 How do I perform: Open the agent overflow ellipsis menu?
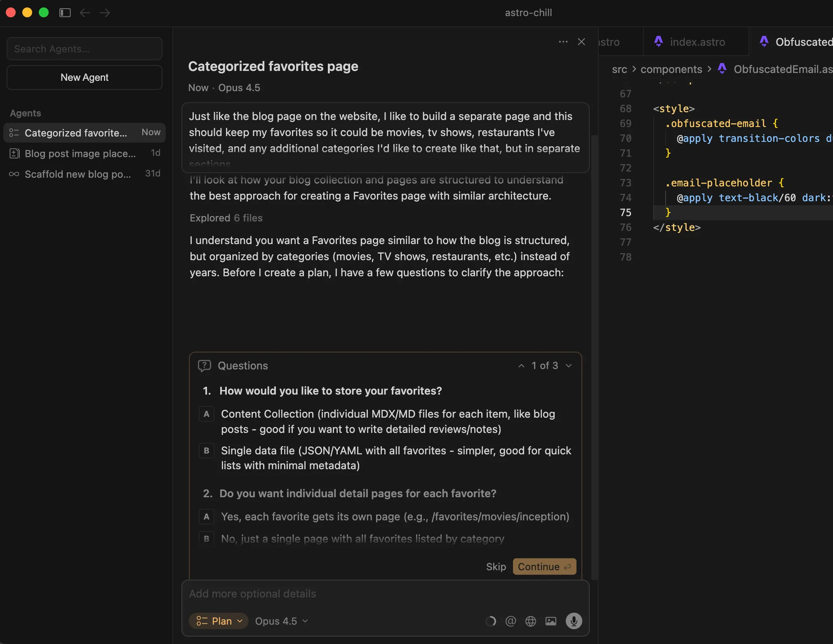pos(562,42)
